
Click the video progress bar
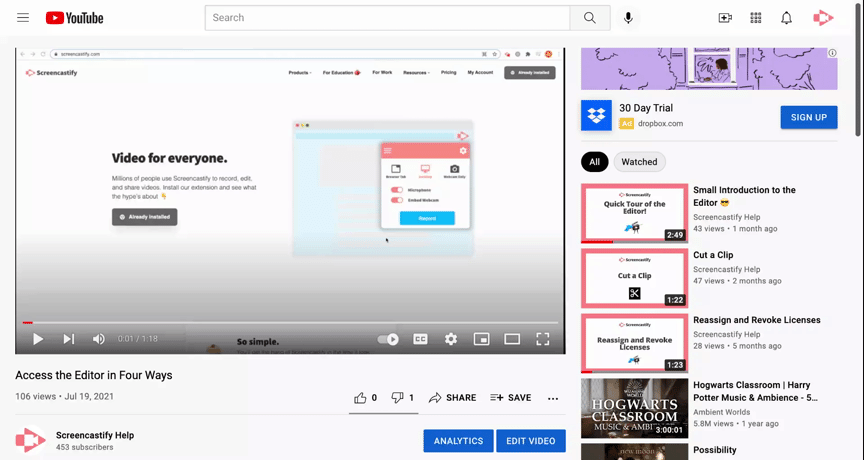tap(290, 323)
